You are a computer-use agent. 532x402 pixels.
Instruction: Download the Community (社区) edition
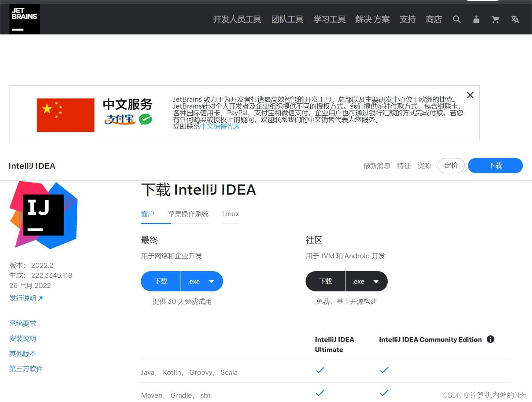tap(326, 281)
